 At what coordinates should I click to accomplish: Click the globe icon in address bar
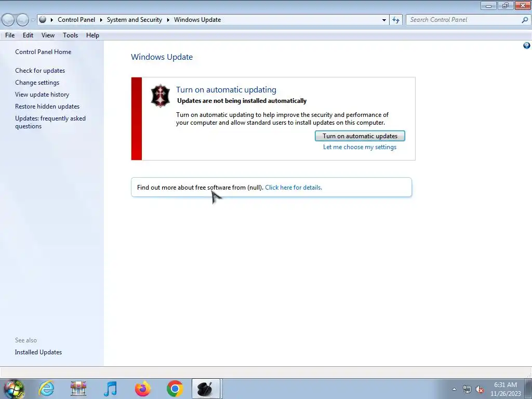[43, 20]
